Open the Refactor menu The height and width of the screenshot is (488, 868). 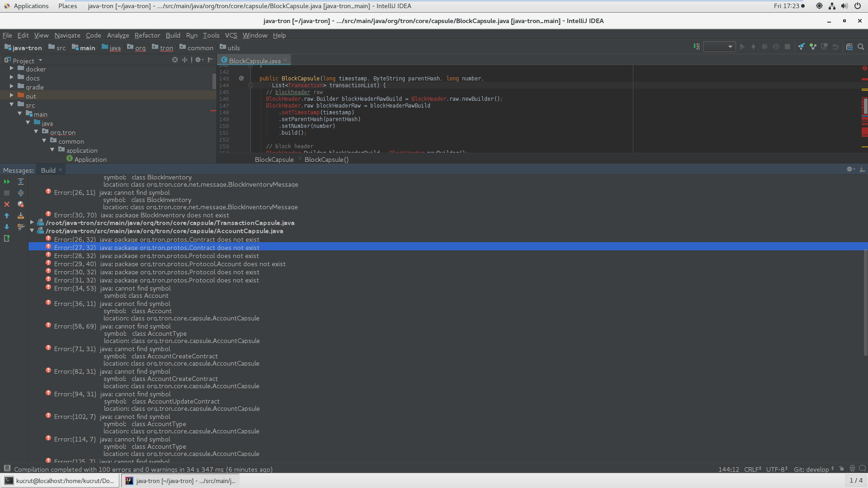click(147, 35)
